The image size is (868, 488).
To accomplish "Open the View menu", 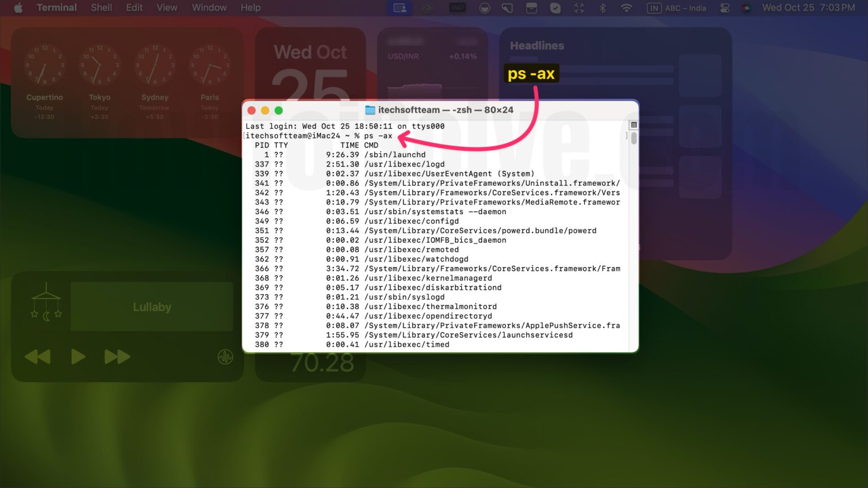I will click(x=167, y=8).
